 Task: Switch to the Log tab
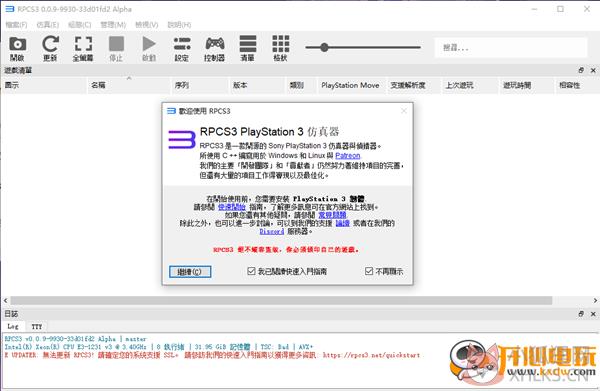point(13,326)
